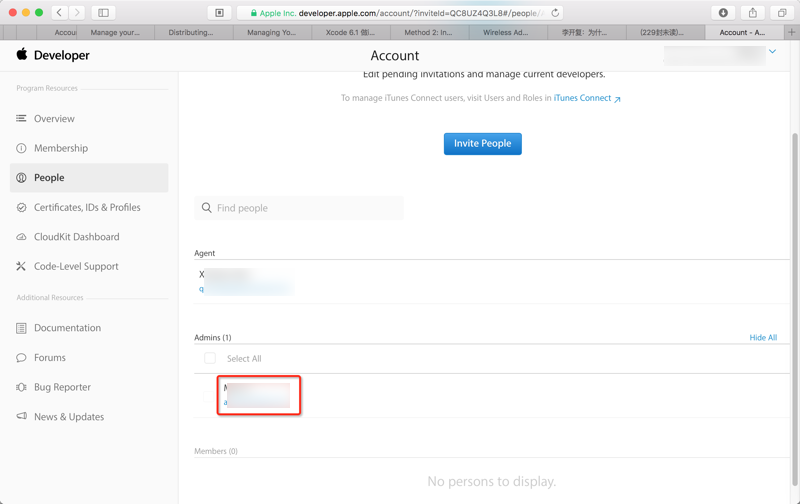
Task: Open the Wireless Ad tab
Action: (x=506, y=32)
